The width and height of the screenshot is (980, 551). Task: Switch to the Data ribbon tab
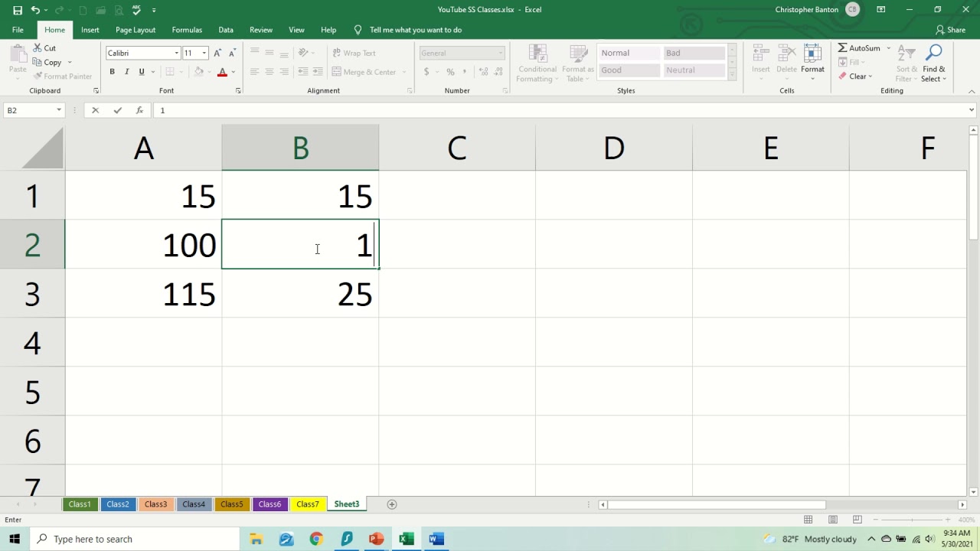226,30
